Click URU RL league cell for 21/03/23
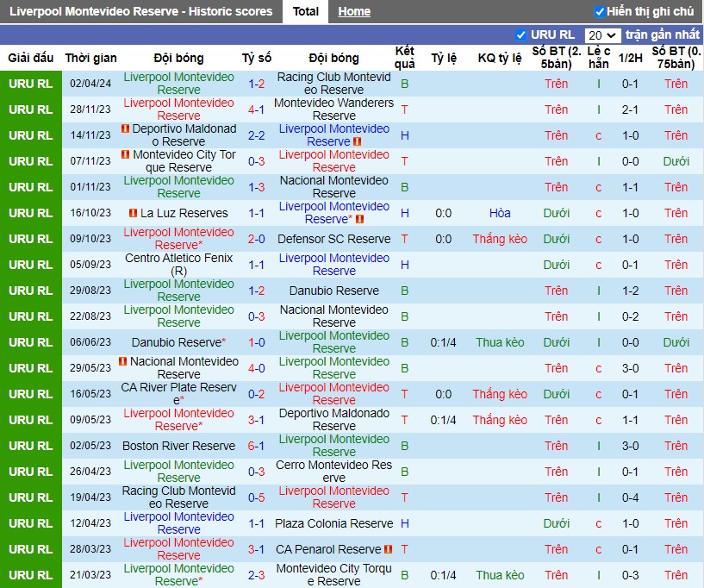Viewport: 704px width, 588px height. 30,575
